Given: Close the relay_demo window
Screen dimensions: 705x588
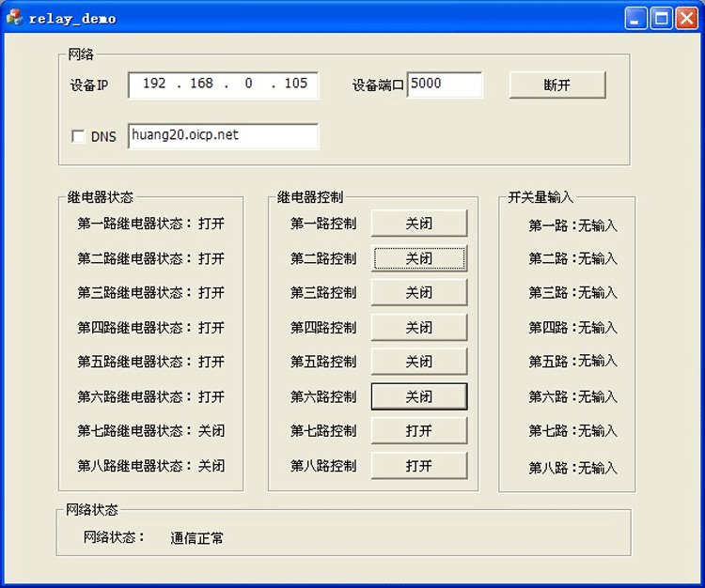Looking at the screenshot, I should pos(685,18).
